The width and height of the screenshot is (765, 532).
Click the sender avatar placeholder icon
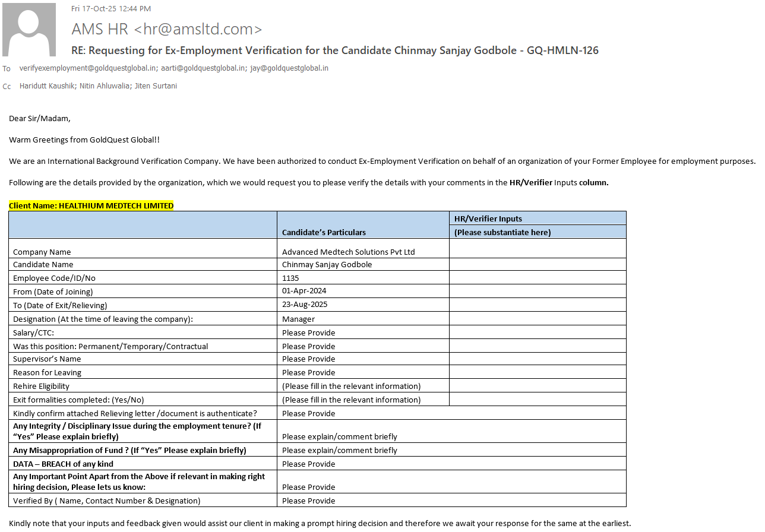pos(29,30)
